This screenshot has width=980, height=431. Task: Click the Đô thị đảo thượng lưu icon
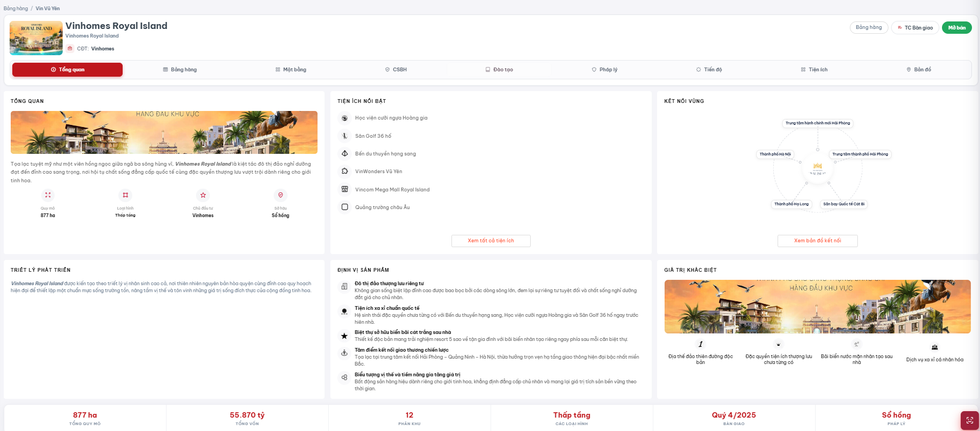pyautogui.click(x=344, y=287)
